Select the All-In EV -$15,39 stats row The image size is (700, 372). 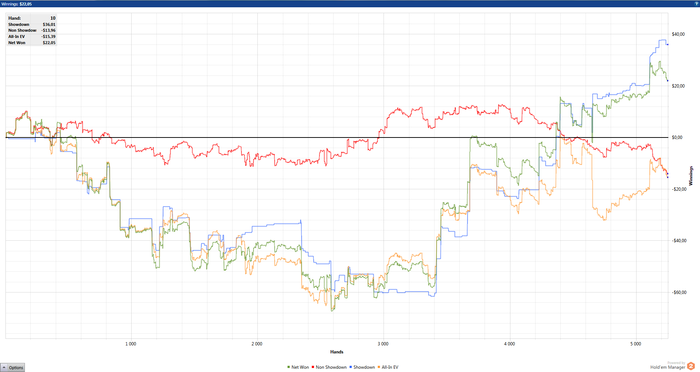pos(32,36)
